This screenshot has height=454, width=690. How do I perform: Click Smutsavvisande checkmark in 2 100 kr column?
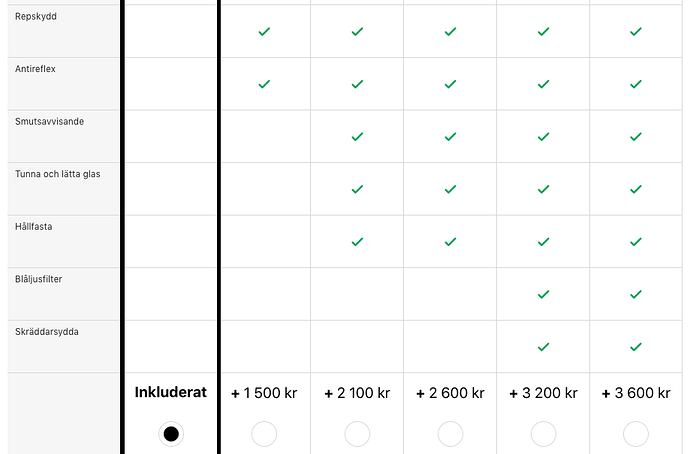coord(357,137)
